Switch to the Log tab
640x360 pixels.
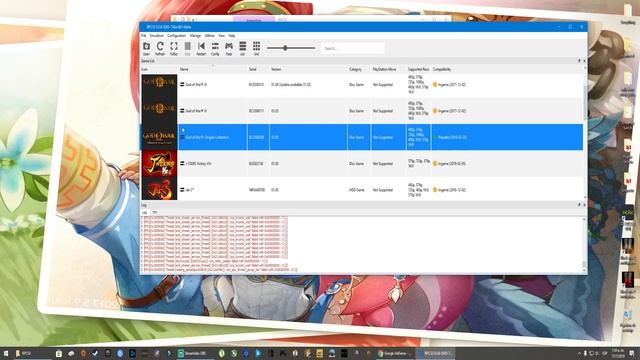tap(144, 213)
